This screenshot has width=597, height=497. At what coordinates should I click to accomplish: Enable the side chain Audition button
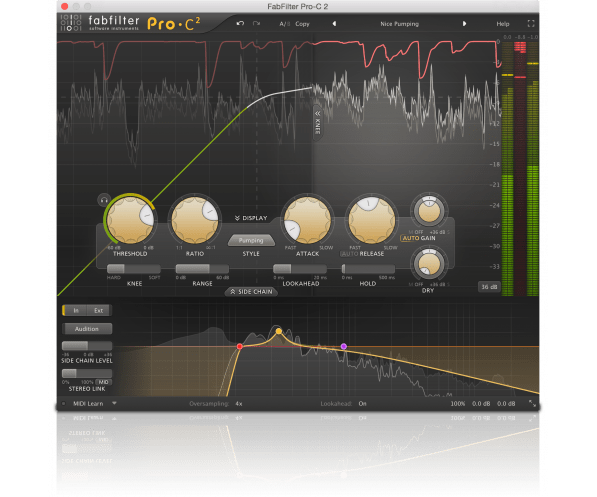(x=87, y=329)
